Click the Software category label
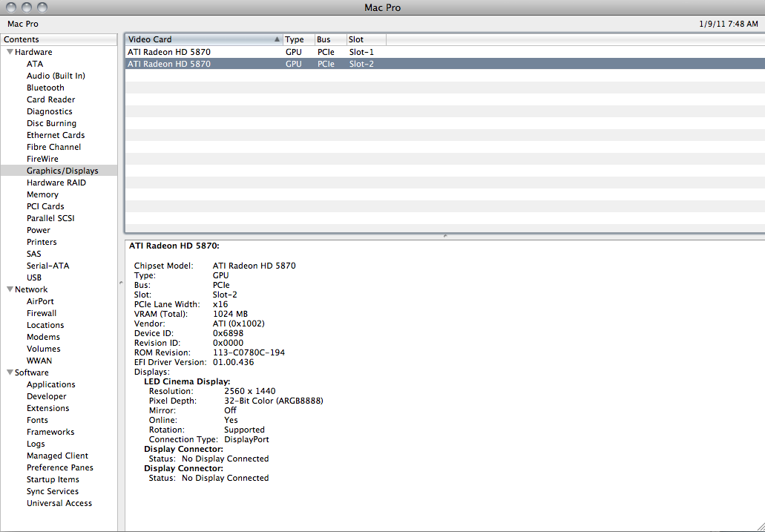Viewport: 765px width, 532px height. coord(32,372)
